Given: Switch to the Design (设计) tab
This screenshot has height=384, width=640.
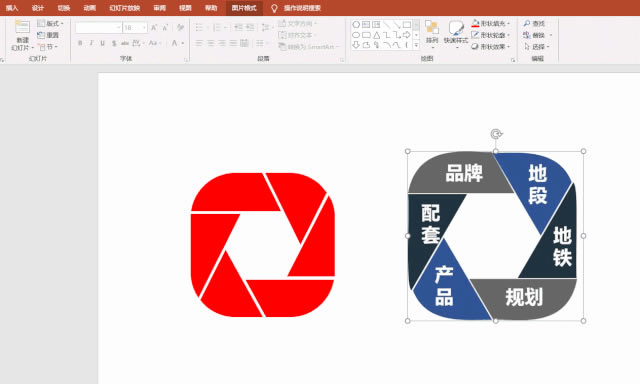Looking at the screenshot, I should pyautogui.click(x=38, y=8).
